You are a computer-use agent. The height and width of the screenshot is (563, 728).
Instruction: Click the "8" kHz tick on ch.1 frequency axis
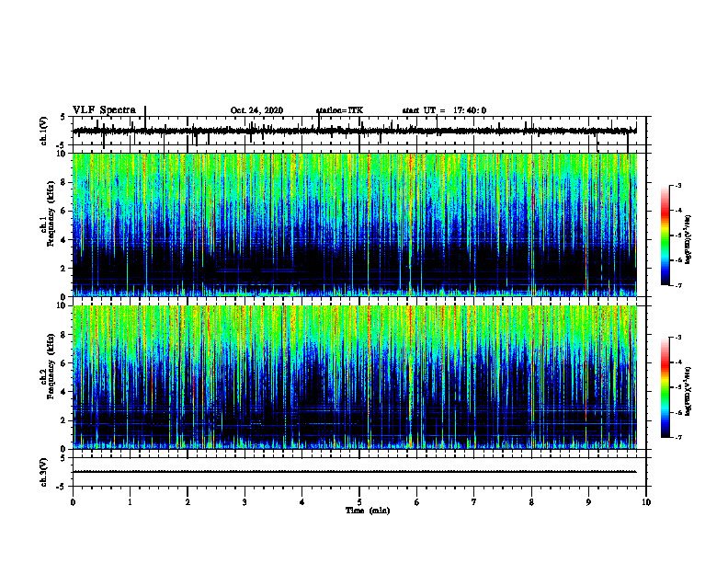click(64, 182)
